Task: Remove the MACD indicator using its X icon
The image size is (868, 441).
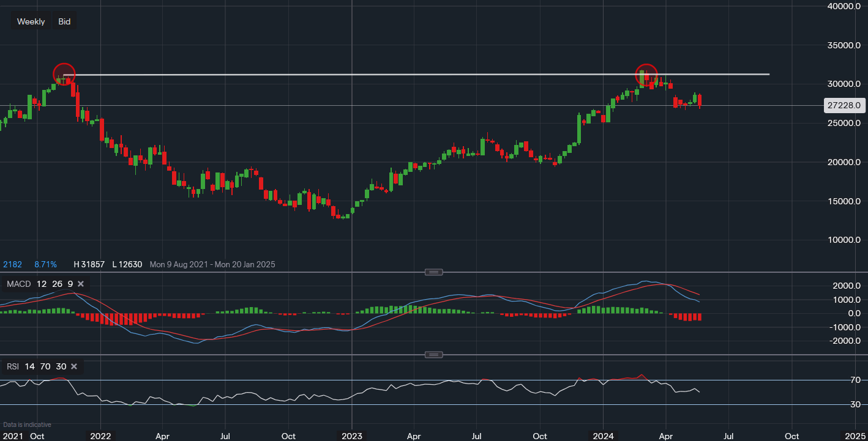Action: (80, 284)
